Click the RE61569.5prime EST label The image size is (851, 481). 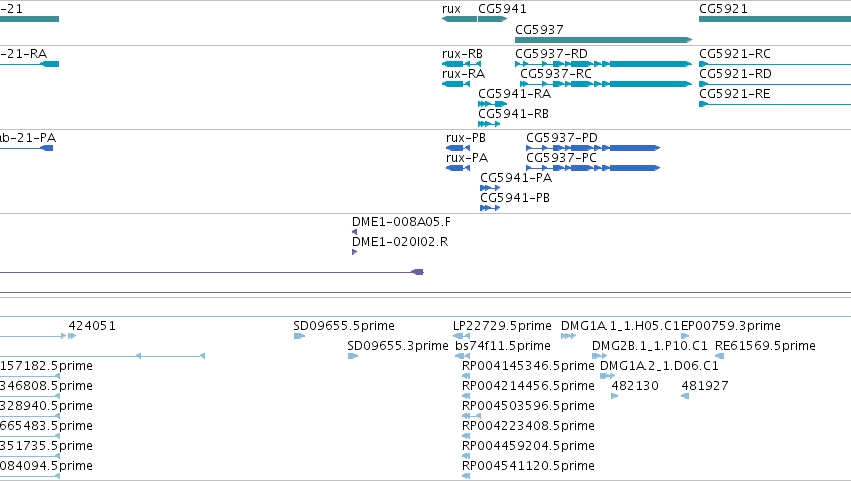[765, 346]
